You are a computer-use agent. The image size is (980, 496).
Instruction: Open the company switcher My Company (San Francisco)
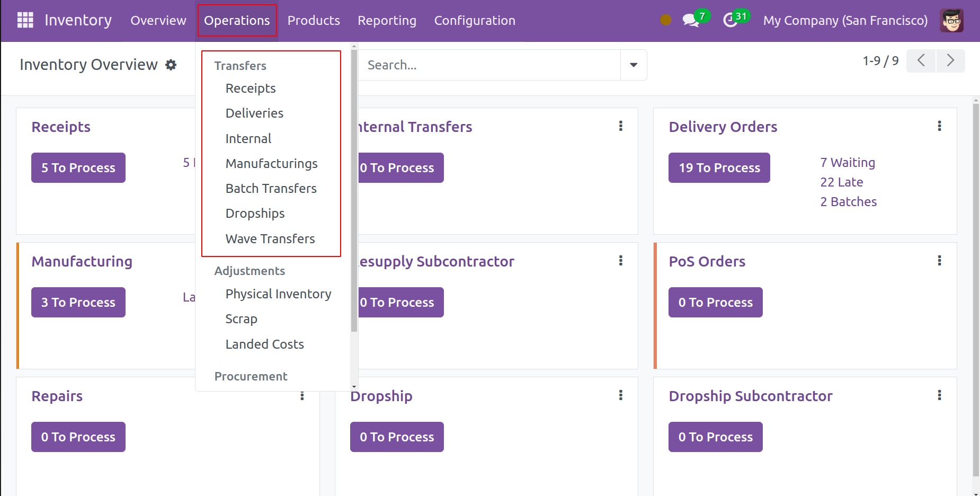pyautogui.click(x=845, y=21)
